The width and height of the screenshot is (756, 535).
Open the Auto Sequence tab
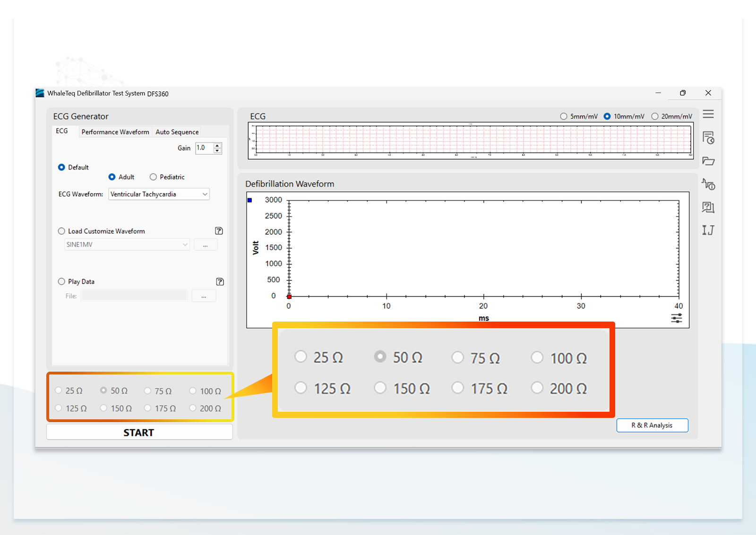click(x=177, y=132)
